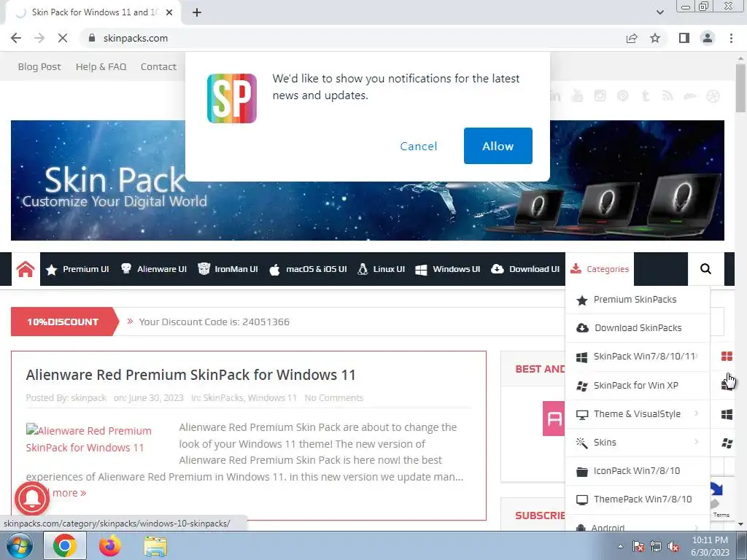Expand the Skins submenu arrow
This screenshot has width=747, height=560.
click(x=697, y=441)
